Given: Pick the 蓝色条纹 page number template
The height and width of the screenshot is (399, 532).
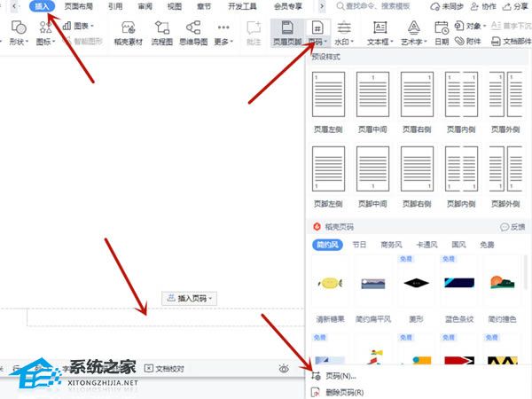Looking at the screenshot, I should click(x=459, y=290).
